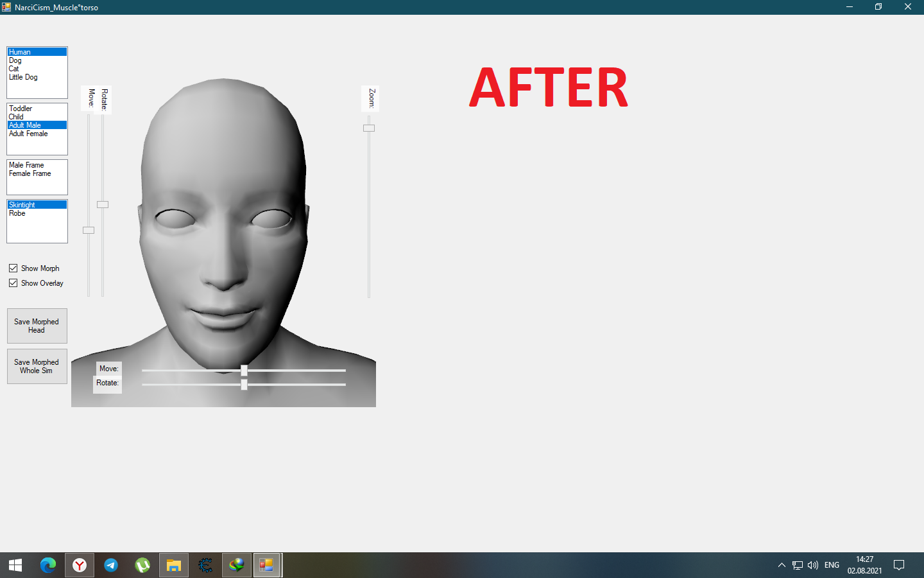
Task: Choose Adult Male option
Action: tap(37, 125)
